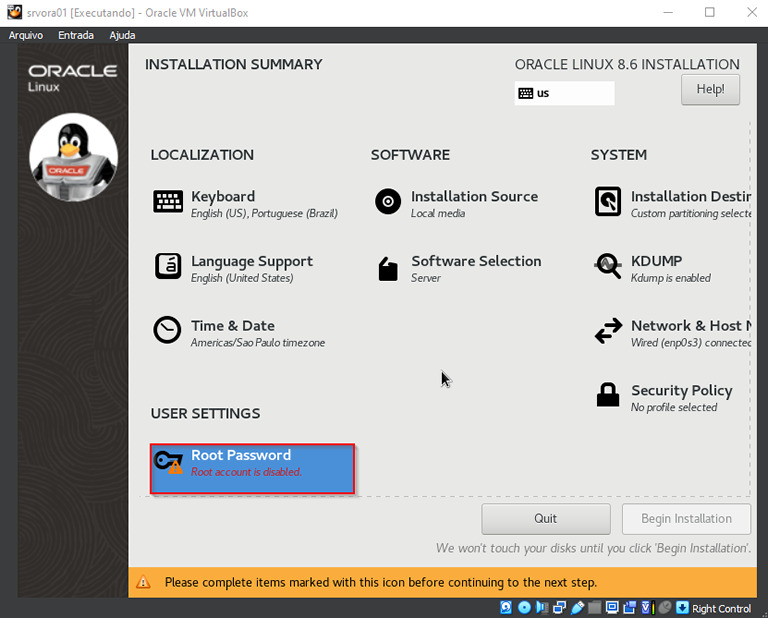The width and height of the screenshot is (768, 618).
Task: Open Installation Destination disk icon
Action: pos(608,201)
